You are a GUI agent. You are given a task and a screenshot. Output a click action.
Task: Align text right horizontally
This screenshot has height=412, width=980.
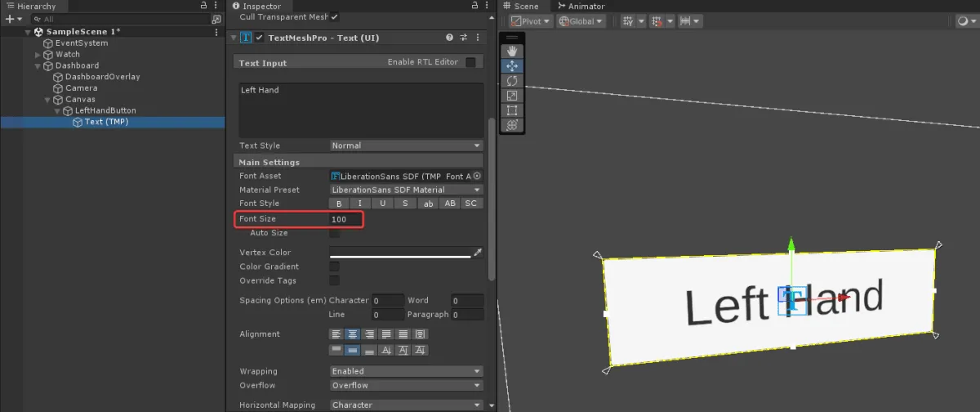[370, 334]
